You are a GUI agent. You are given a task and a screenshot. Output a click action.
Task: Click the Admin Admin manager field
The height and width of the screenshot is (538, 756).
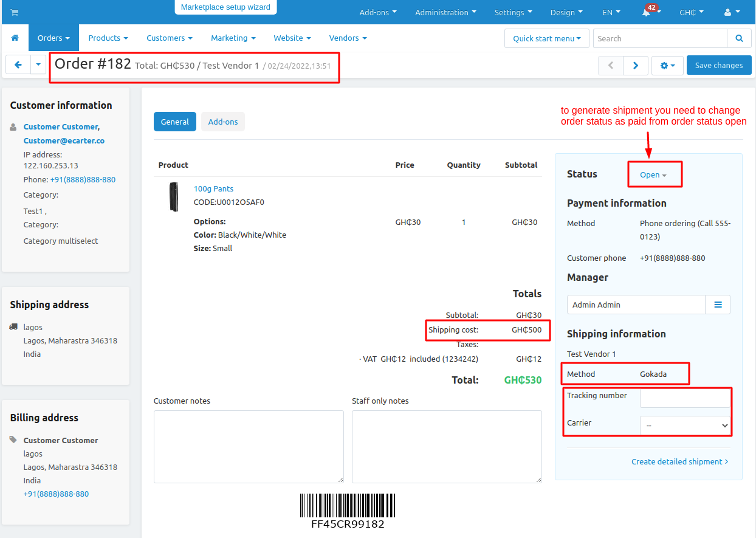coord(636,305)
